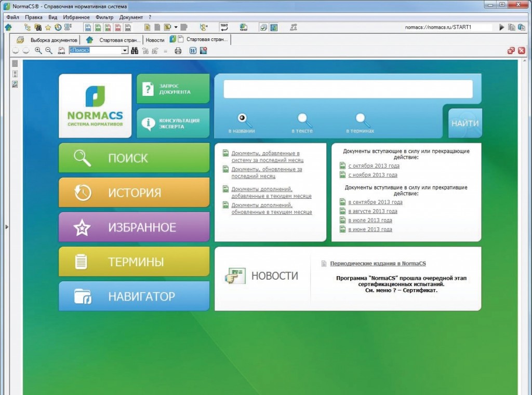The image size is (532, 395).
Task: Open the yellow ТЕРМИНЫ tile
Action: tap(134, 262)
